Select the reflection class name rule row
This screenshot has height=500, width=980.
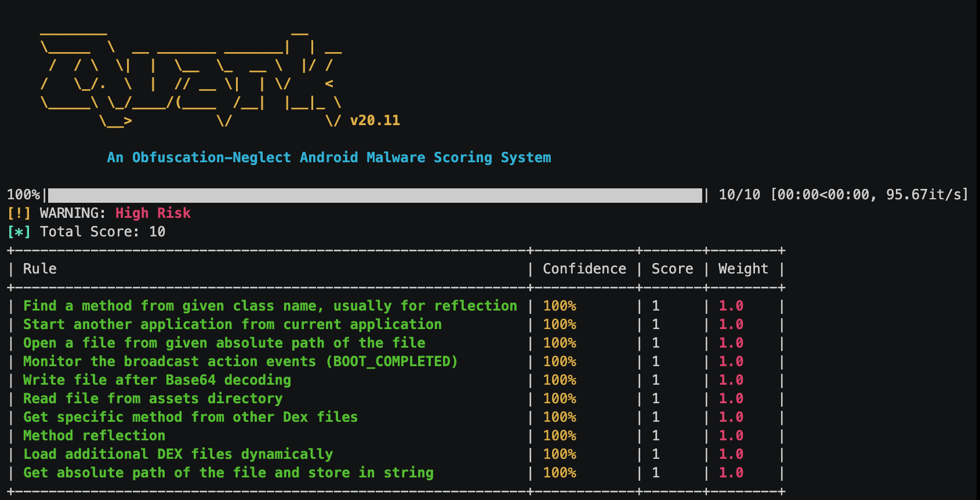point(270,306)
